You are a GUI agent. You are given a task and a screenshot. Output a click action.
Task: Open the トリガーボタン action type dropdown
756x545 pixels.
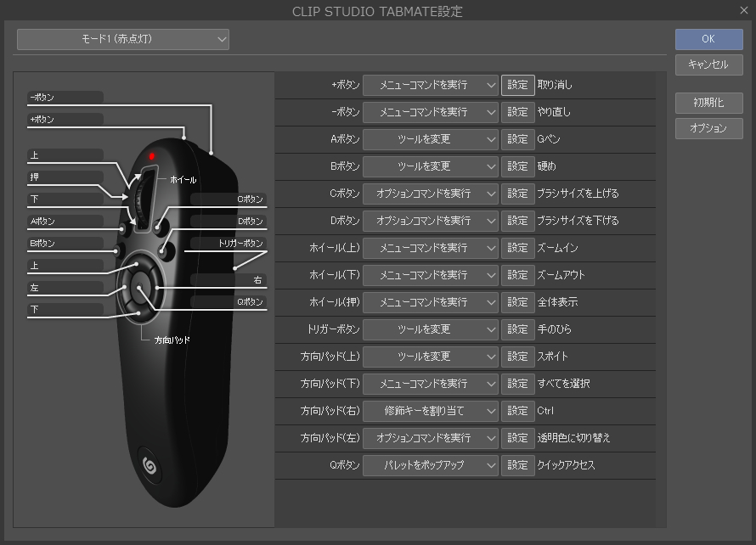(430, 329)
